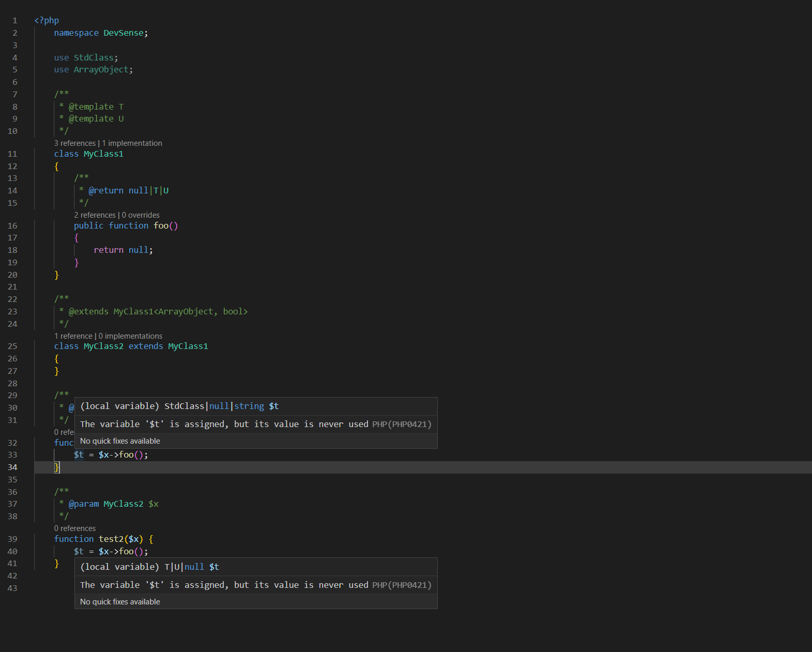The width and height of the screenshot is (812, 652).
Task: Click line number 34 in the gutter
Action: click(x=12, y=467)
